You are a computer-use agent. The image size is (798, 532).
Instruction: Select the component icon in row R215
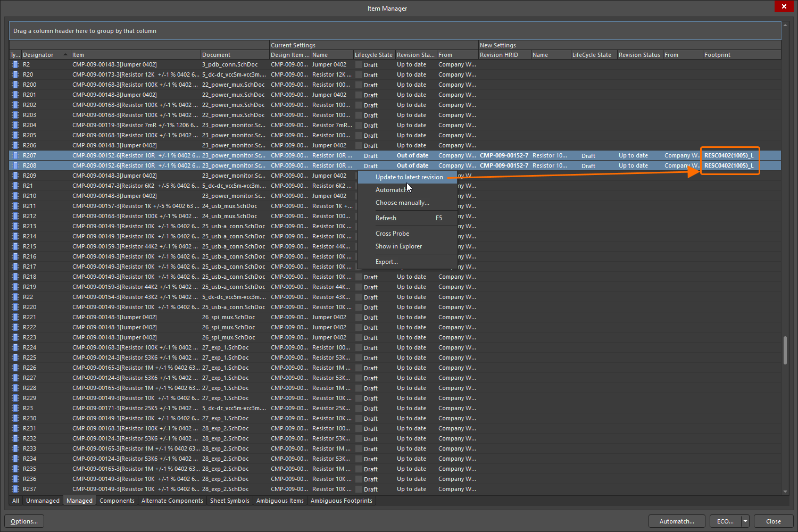pyautogui.click(x=15, y=246)
